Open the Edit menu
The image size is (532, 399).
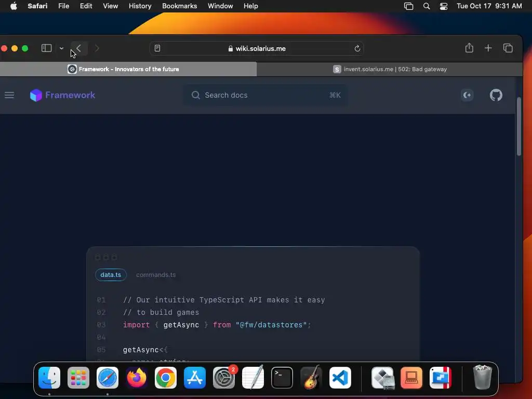(86, 6)
